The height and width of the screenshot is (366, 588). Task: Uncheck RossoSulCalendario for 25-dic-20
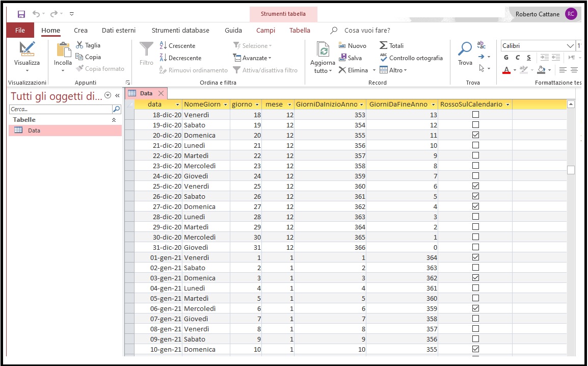[475, 186]
